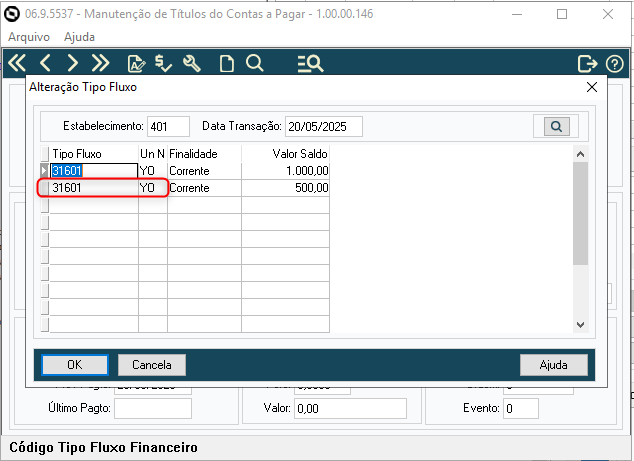
Task: Click the exit door icon
Action: (x=588, y=63)
